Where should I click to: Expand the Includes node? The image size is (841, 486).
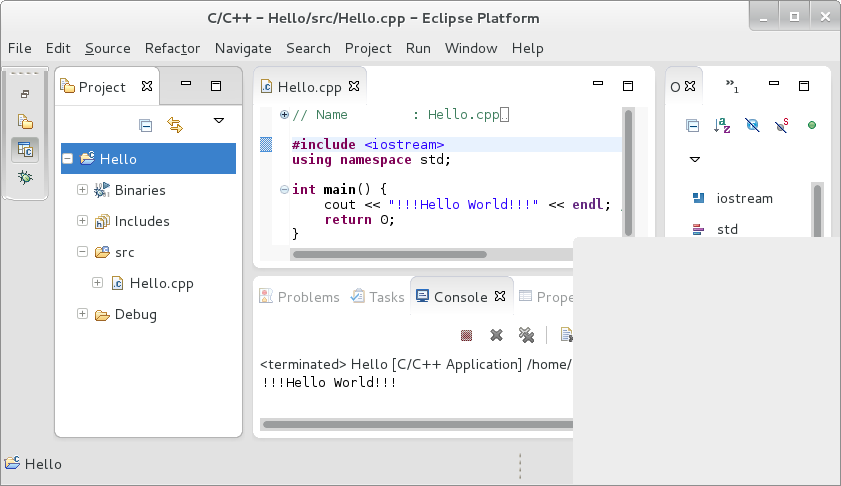coord(82,221)
